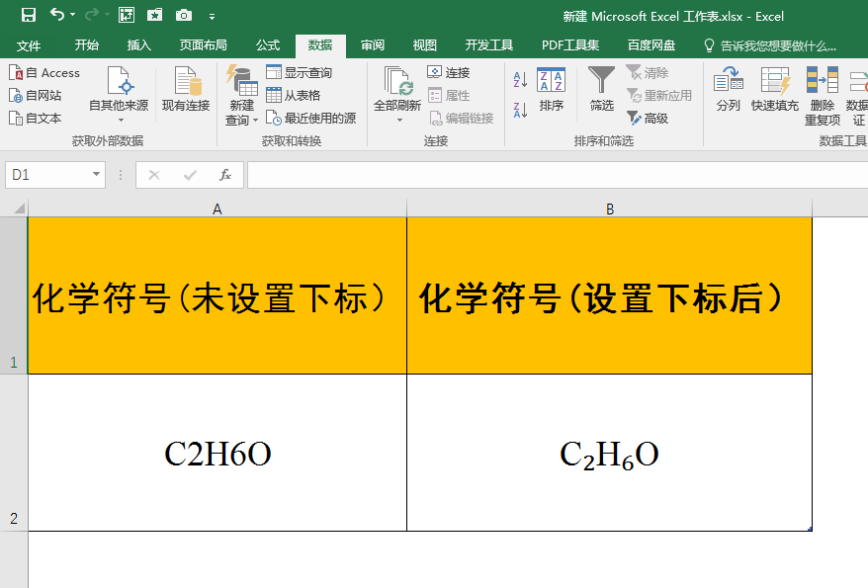Select column B header
Viewport: 868px width, 588px height.
(610, 209)
